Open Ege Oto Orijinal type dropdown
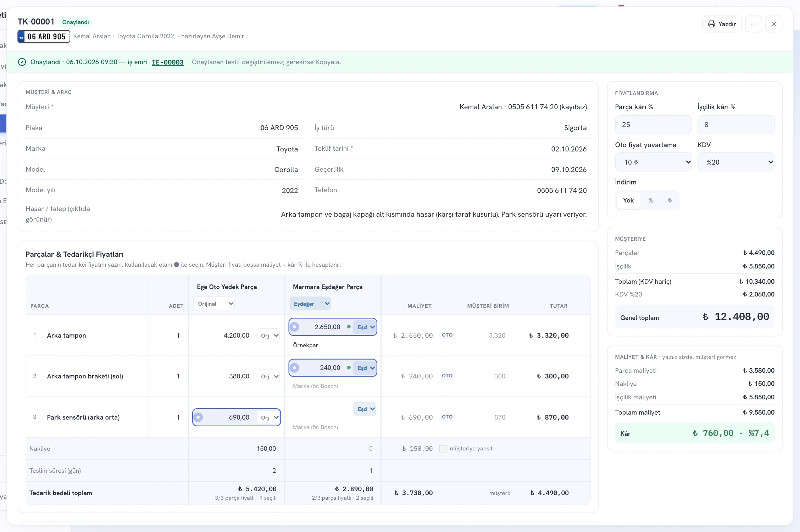Screen dimensions: 800x532 [214, 304]
